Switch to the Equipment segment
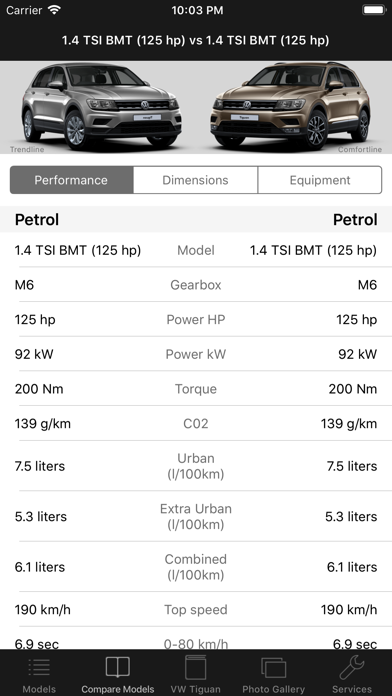 (320, 180)
